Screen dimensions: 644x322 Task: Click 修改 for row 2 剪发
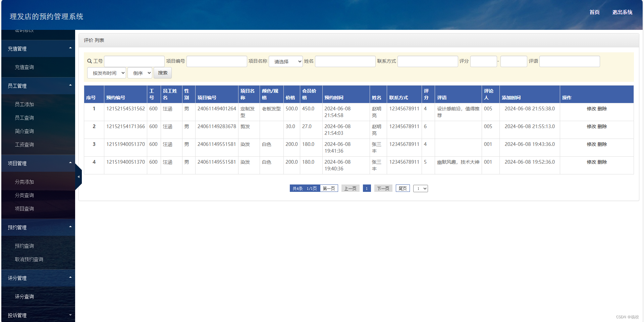[591, 126]
